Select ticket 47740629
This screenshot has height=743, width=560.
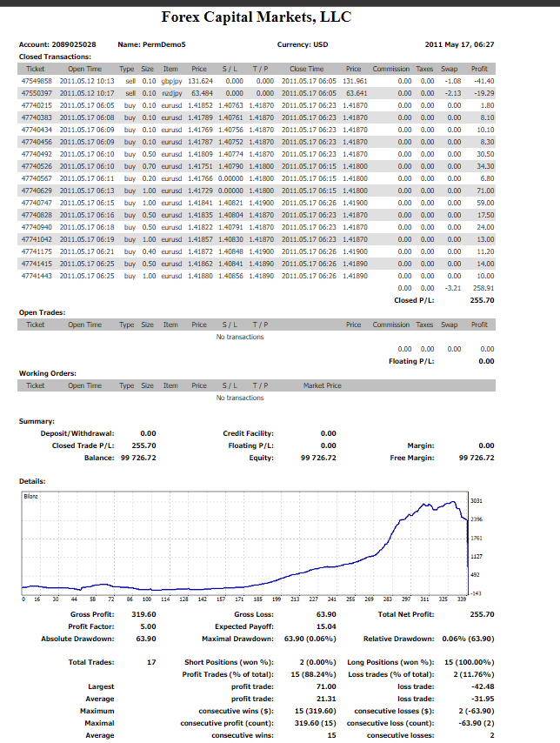tap(37, 191)
